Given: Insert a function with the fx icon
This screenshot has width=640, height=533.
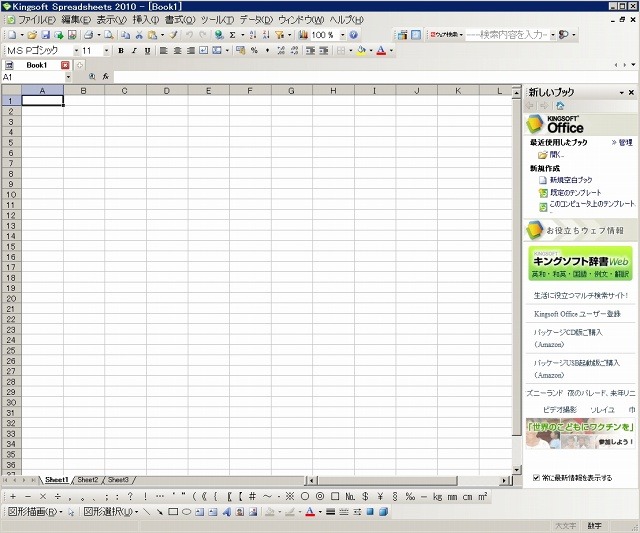Looking at the screenshot, I should 106,77.
